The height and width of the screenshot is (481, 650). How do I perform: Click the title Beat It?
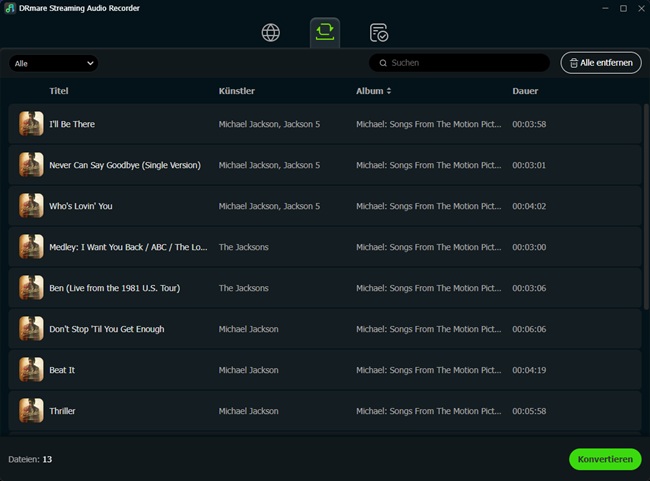62,370
